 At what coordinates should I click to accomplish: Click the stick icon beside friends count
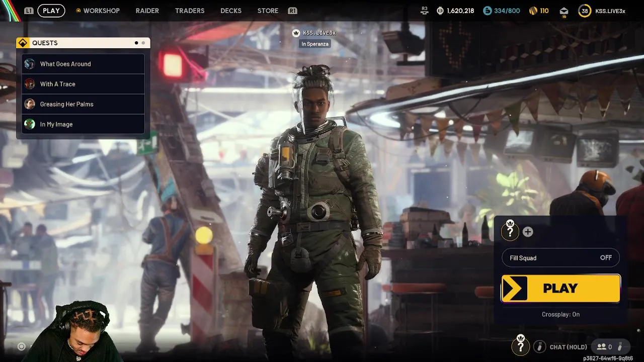[620, 347]
